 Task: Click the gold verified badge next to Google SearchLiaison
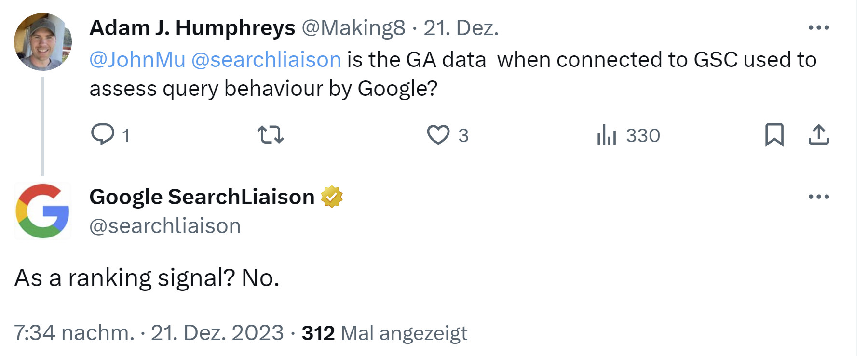(x=333, y=196)
